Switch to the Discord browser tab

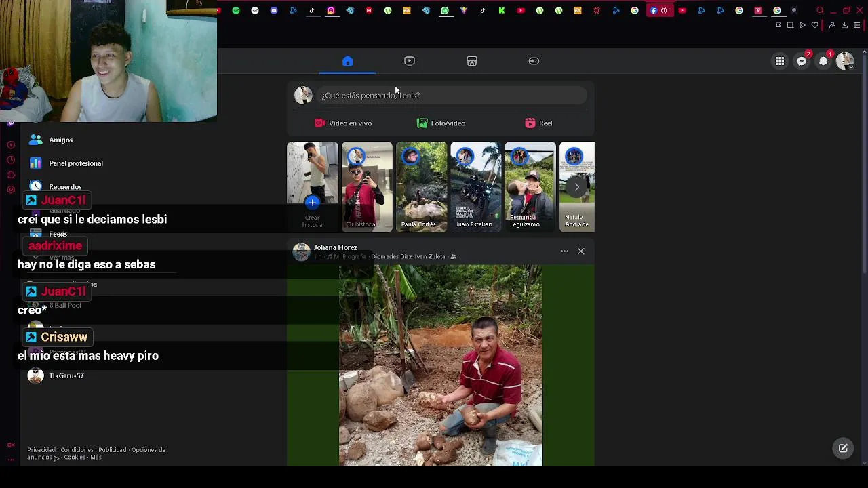coord(274,10)
